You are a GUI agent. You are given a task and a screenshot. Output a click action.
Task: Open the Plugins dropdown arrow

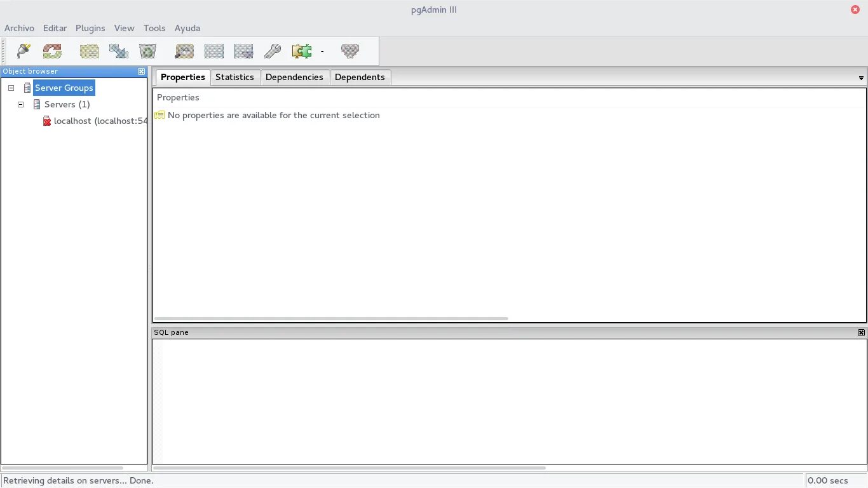(322, 51)
